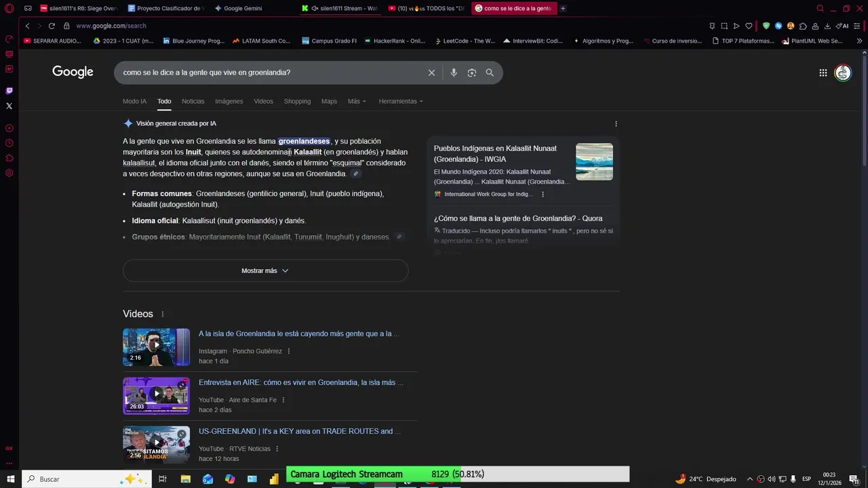Select the Videos search tab

point(263,101)
